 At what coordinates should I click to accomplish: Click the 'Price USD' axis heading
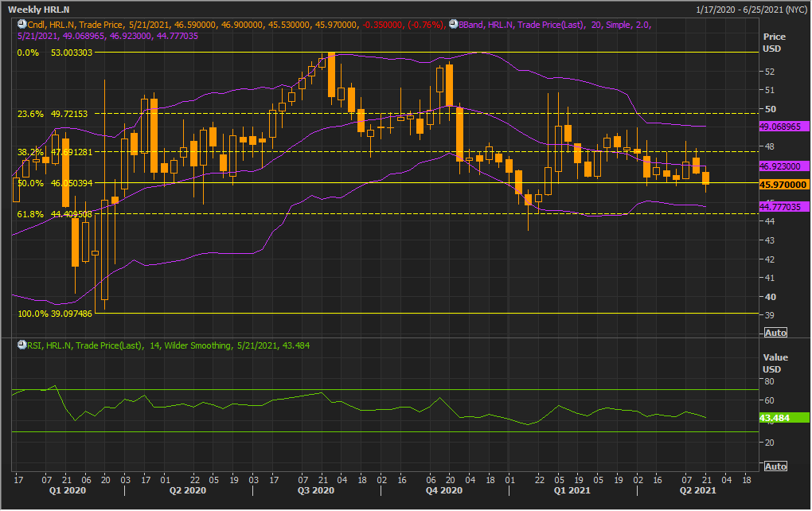click(774, 42)
